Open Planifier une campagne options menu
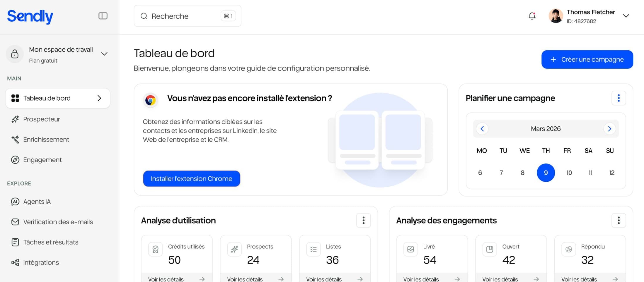The width and height of the screenshot is (644, 282). pos(619,98)
